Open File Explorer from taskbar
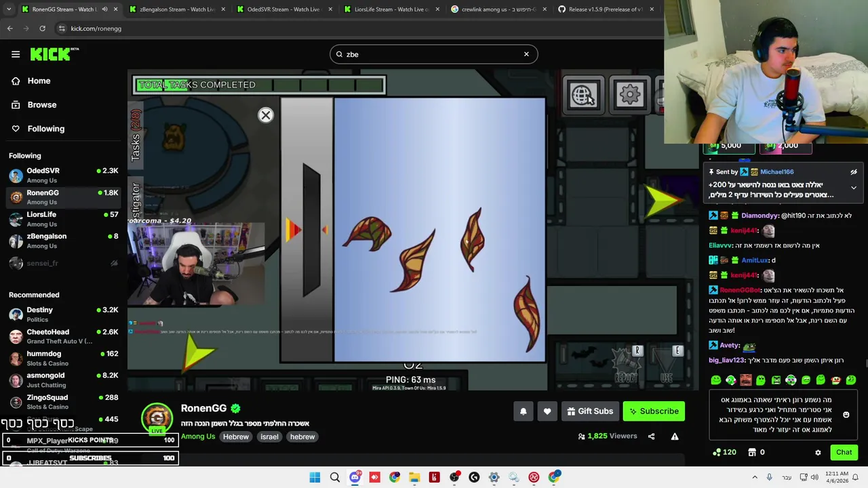This screenshot has height=488, width=868. 414,478
